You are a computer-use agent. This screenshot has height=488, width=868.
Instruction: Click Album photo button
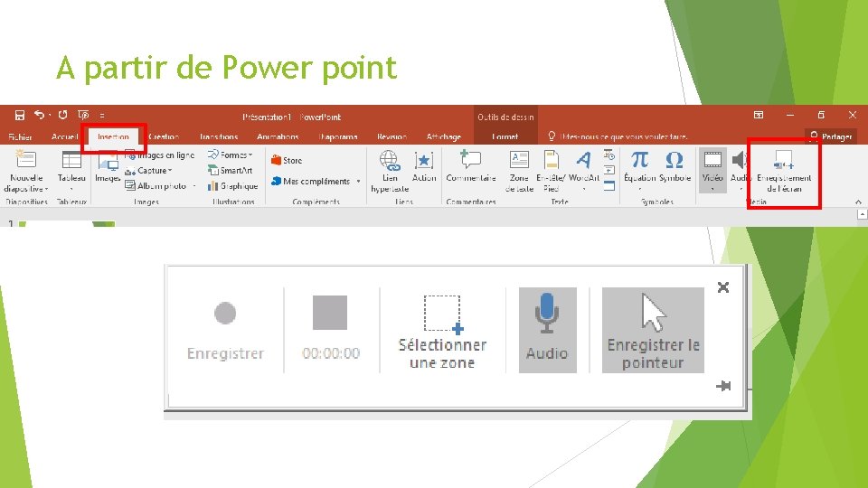[156, 186]
